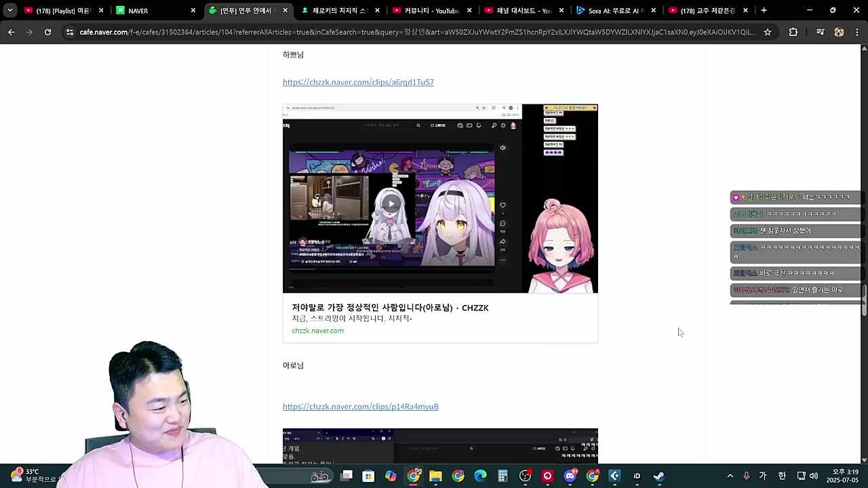Close the active '[민쭈]' cafe tab
868x488 pixels.
click(285, 11)
